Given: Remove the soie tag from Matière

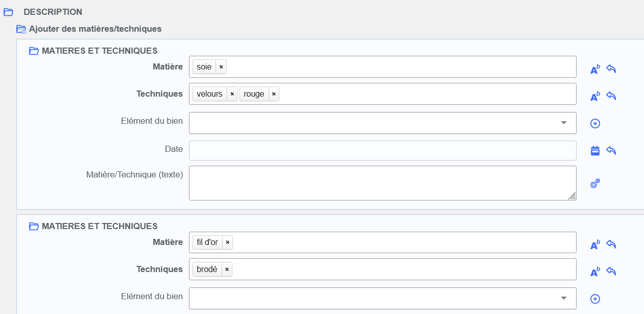Looking at the screenshot, I should pos(221,67).
